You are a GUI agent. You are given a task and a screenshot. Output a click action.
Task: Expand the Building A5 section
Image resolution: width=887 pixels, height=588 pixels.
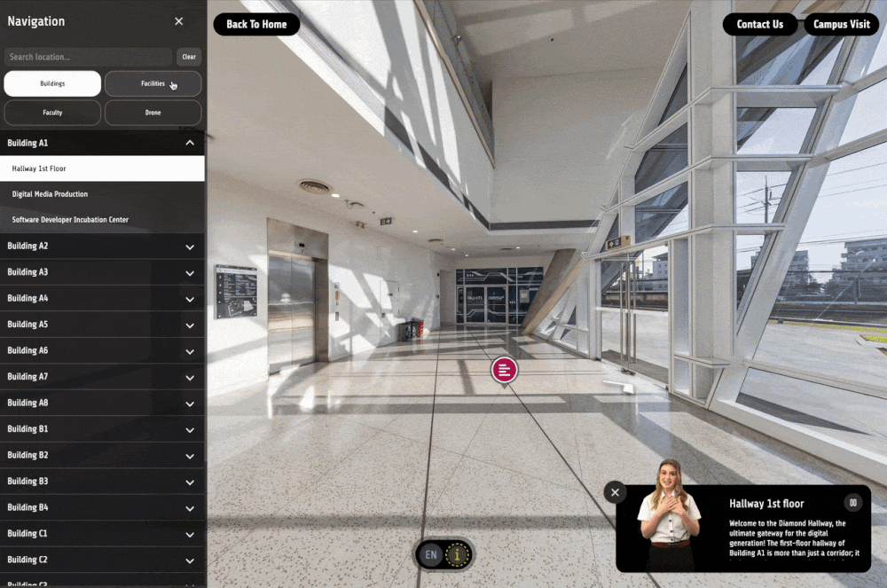pos(102,325)
